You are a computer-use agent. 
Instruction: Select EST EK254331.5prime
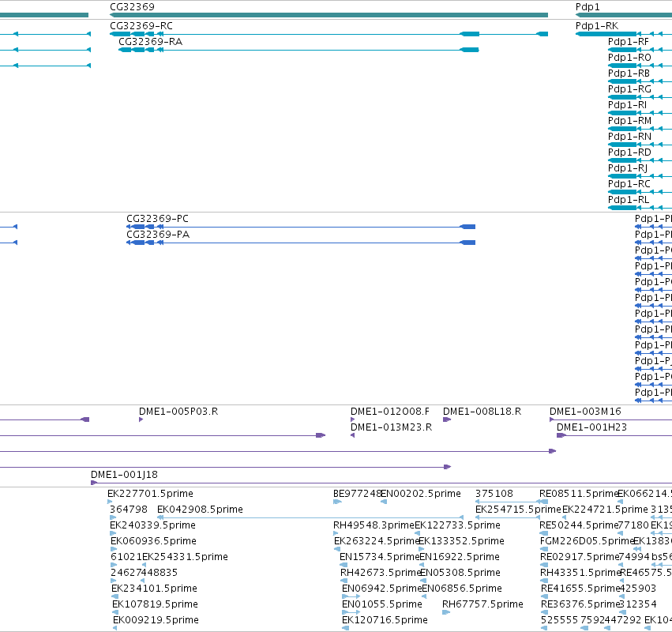[185, 557]
